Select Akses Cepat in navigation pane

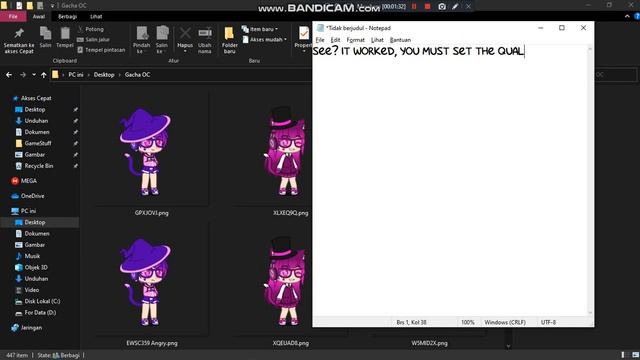[36, 98]
